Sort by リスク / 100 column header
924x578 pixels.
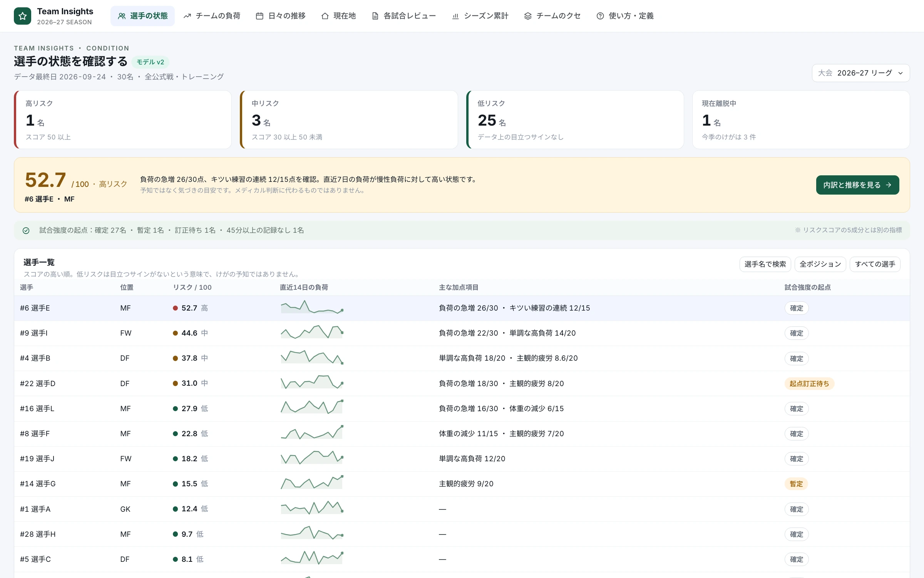coord(192,287)
